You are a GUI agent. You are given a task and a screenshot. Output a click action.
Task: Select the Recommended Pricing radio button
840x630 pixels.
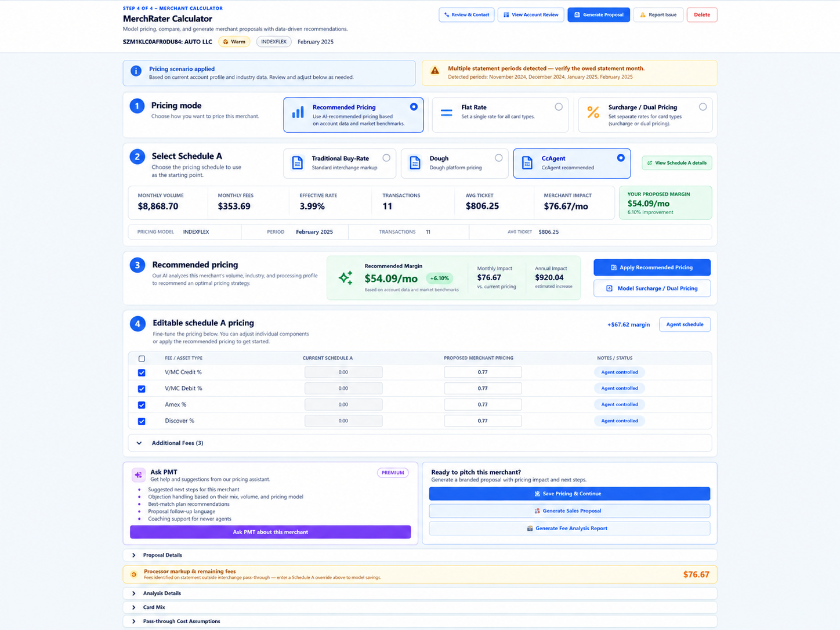pos(414,107)
